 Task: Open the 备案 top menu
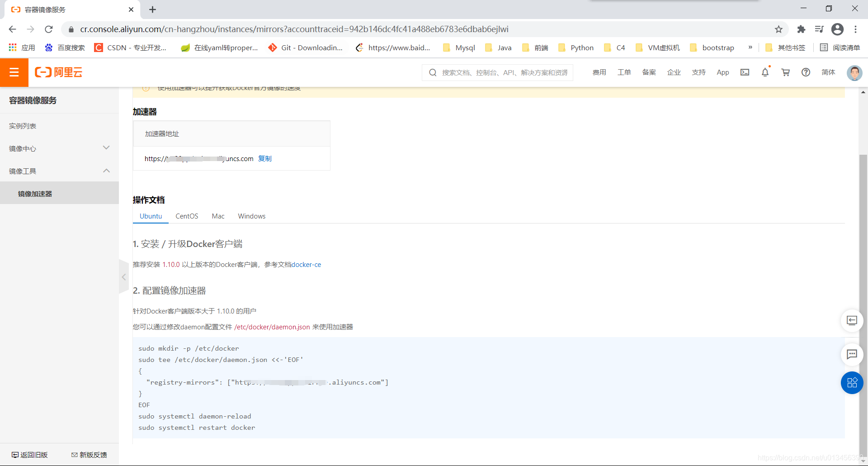(649, 72)
